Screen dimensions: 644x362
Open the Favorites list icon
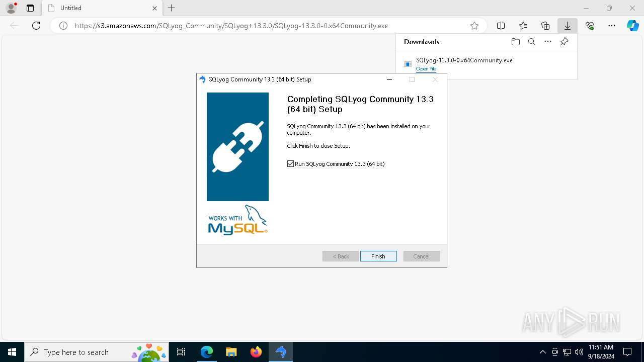523,26
